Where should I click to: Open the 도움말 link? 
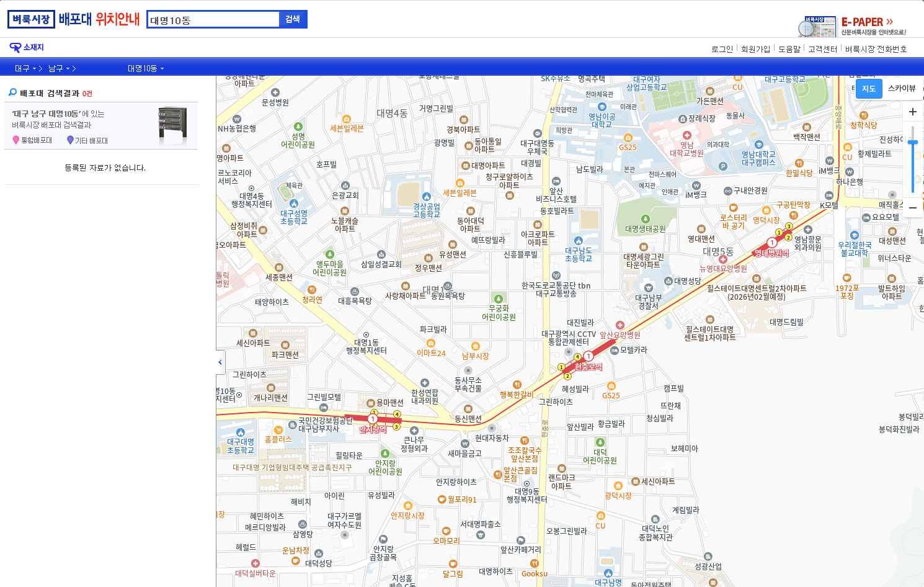[x=789, y=49]
